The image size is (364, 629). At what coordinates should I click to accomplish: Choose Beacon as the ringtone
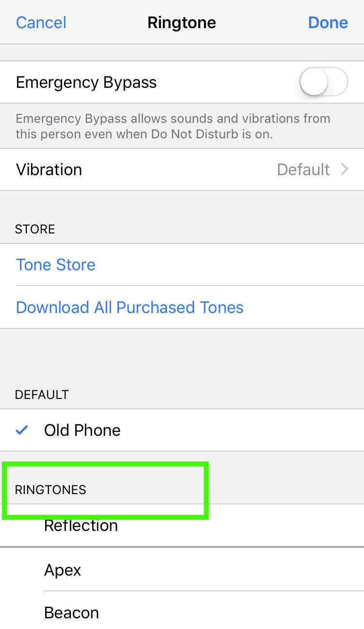point(71,612)
